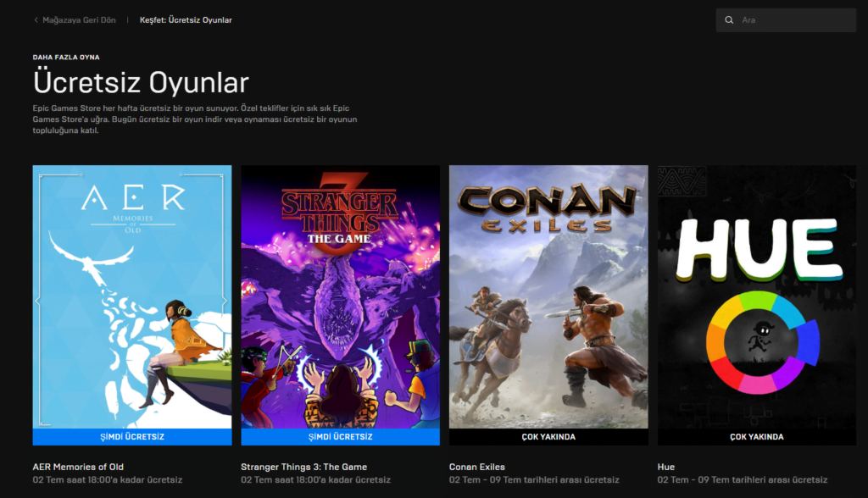Image resolution: width=868 pixels, height=498 pixels.
Task: Open the Hue title link
Action: tap(666, 467)
